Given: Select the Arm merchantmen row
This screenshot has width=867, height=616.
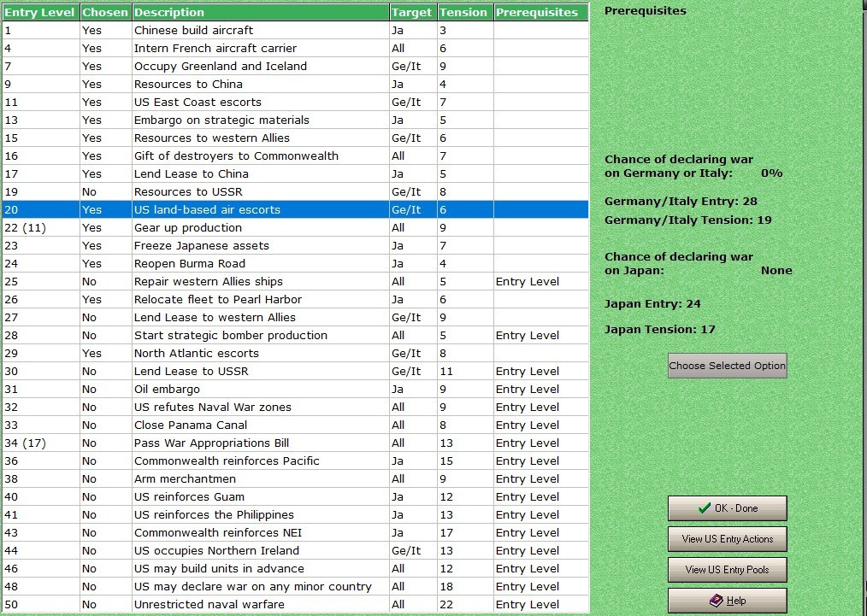Looking at the screenshot, I should click(x=295, y=479).
